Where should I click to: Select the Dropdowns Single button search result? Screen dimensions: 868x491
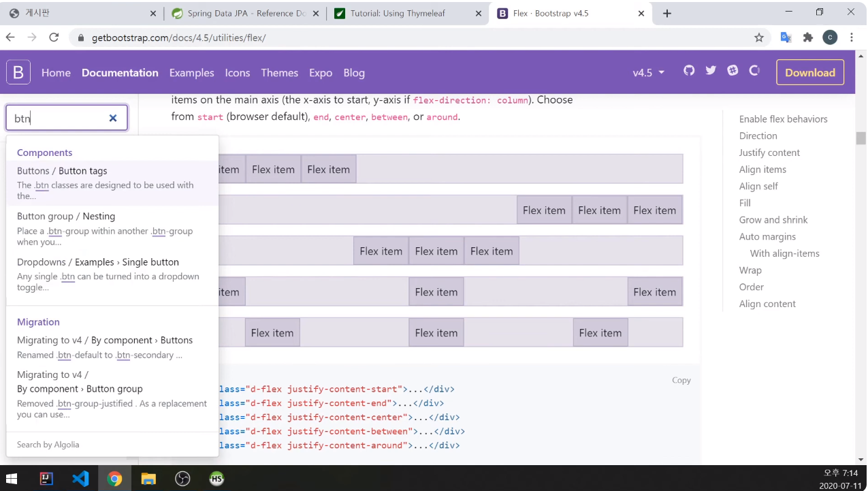click(112, 274)
